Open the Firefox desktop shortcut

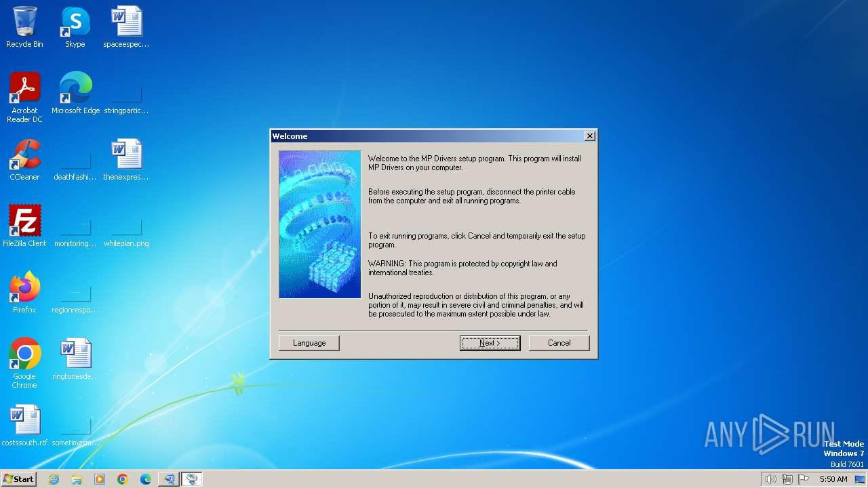tap(24, 293)
